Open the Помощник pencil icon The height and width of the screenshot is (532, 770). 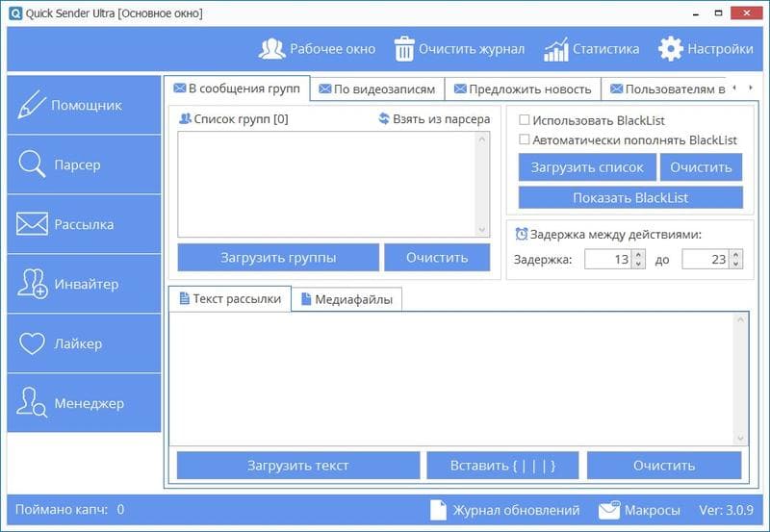tap(32, 105)
